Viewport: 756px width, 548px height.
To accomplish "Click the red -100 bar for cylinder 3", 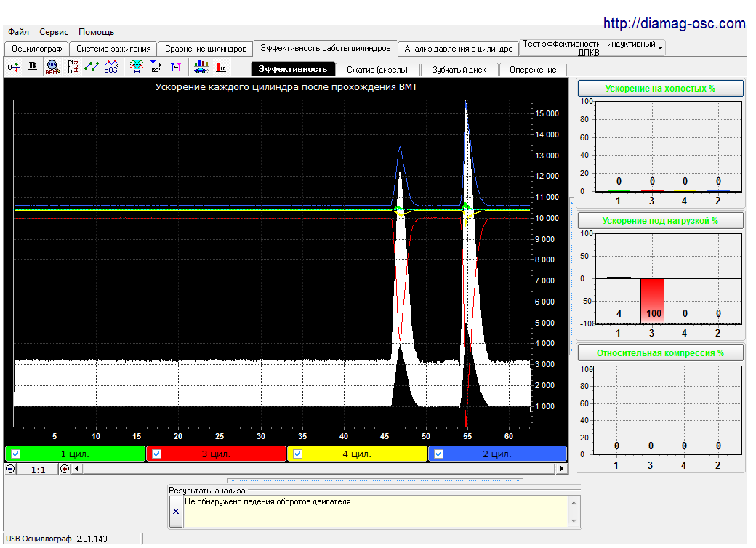I will tap(652, 301).
